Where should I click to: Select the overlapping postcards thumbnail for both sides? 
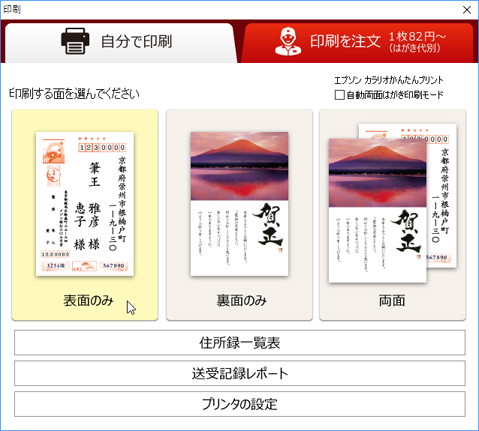pyautogui.click(x=393, y=203)
